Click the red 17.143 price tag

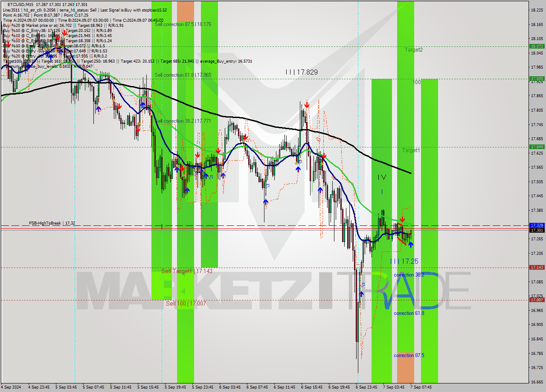point(537,267)
